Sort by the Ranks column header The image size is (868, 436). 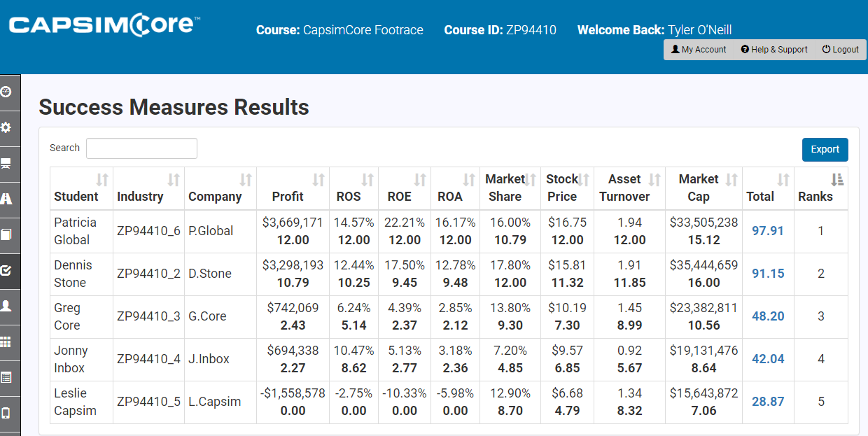pyautogui.click(x=820, y=188)
